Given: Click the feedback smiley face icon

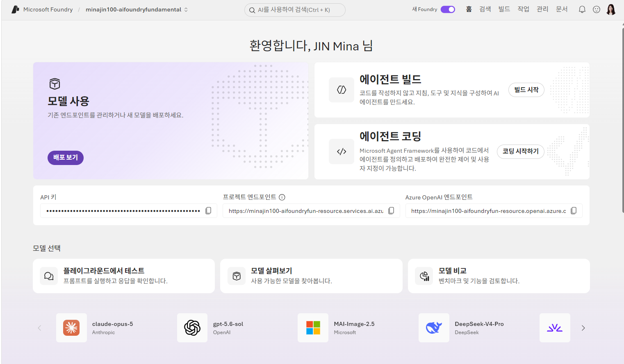Looking at the screenshot, I should (597, 9).
